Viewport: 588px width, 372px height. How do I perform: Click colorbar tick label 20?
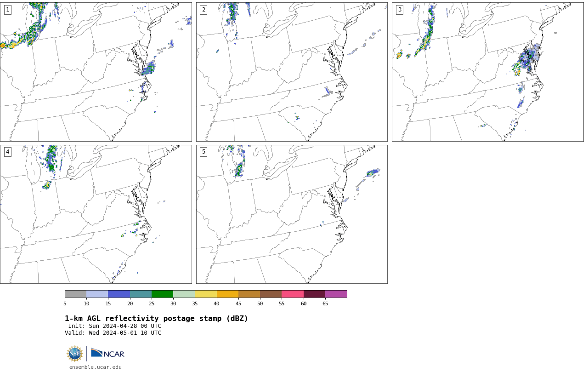pos(130,303)
